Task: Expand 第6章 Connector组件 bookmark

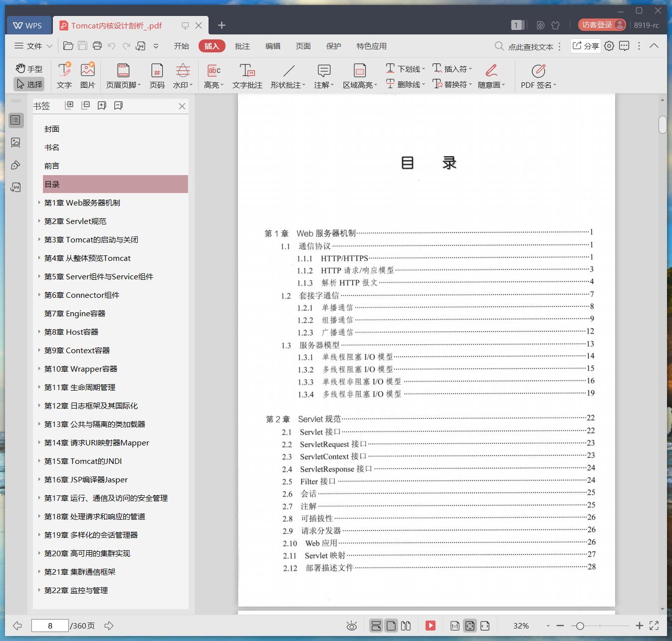Action: point(39,294)
